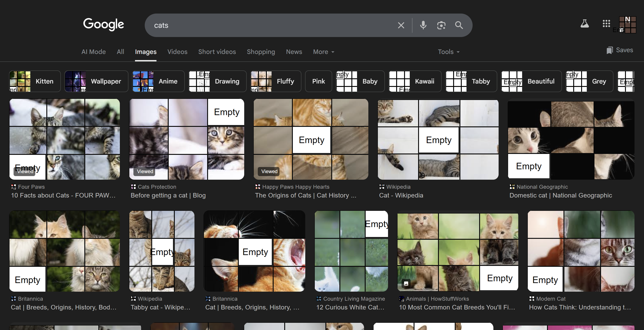Viewport: 644px width, 330px height.
Task: Clear the search box with X icon
Action: pos(401,25)
